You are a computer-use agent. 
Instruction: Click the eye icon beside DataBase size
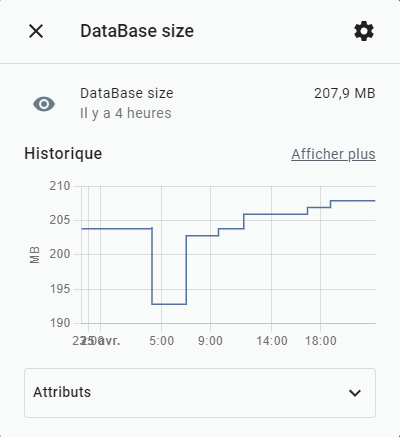[x=44, y=104]
